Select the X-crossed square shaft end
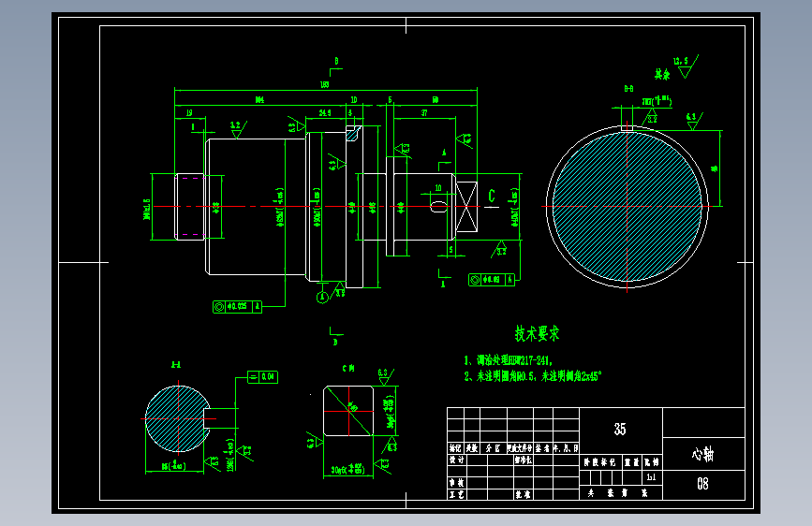 coord(466,207)
